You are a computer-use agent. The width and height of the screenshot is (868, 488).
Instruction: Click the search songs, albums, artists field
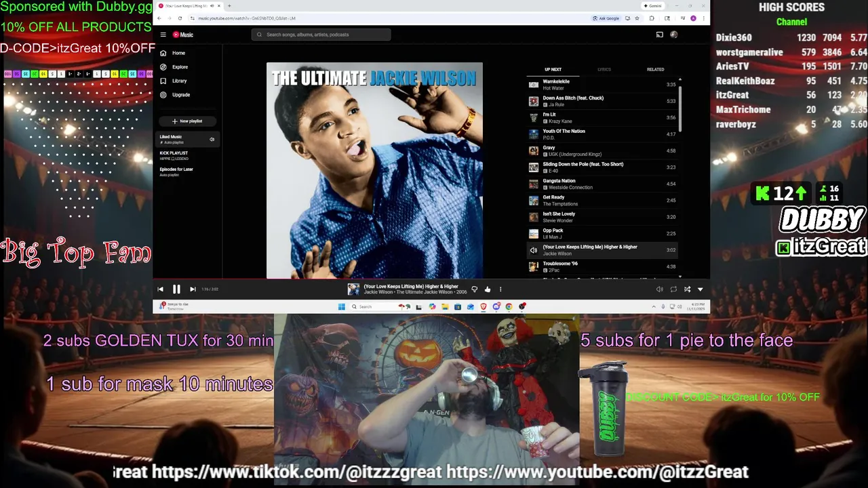(321, 35)
